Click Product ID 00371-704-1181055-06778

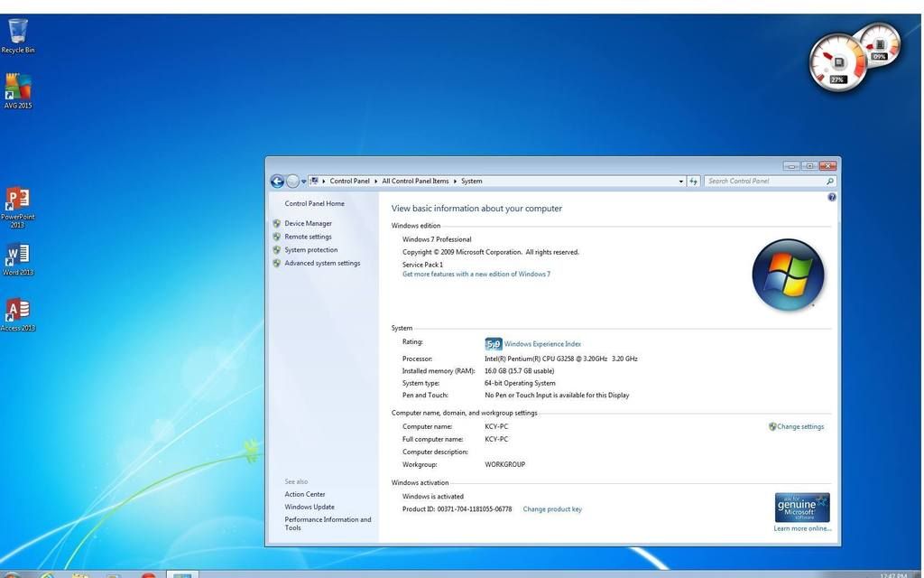coord(457,509)
